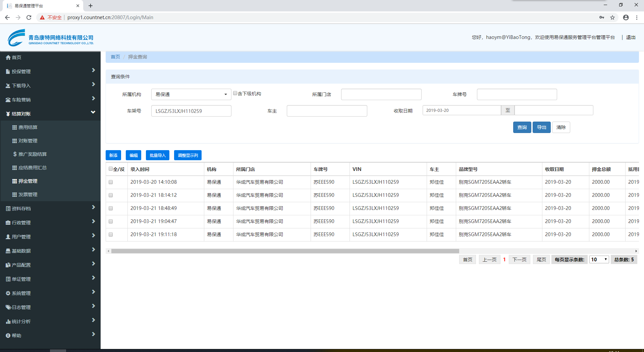Open the rows-per-page dropdown showing 10

599,259
